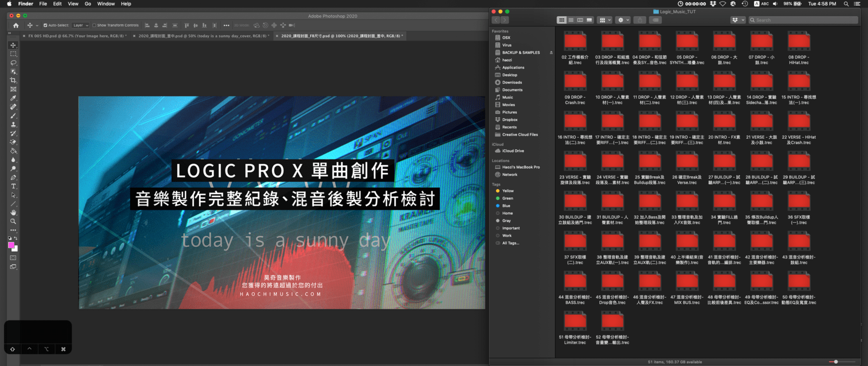Open the File menu in menu bar
The height and width of the screenshot is (366, 868).
43,4
